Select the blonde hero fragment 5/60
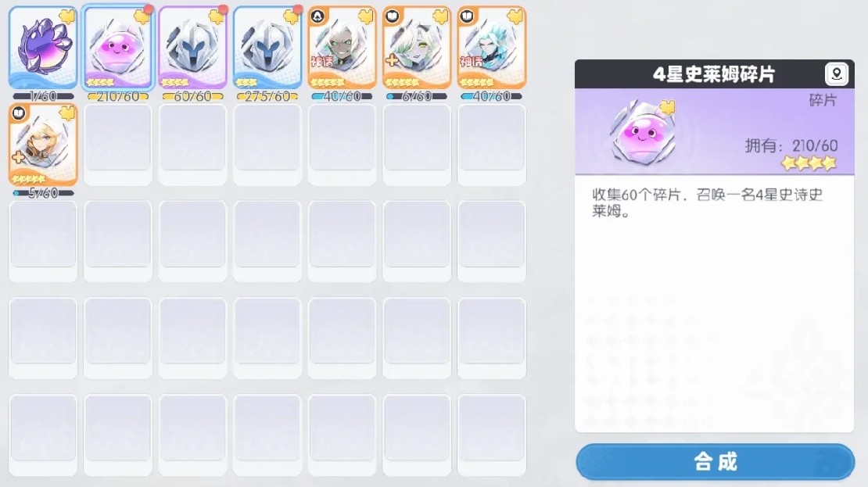Screen dimensions: 868x487 [43, 145]
